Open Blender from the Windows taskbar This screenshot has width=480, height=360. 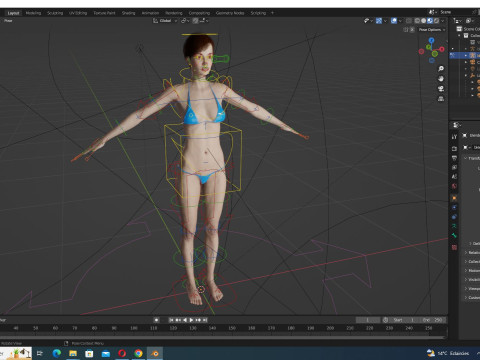(155, 353)
